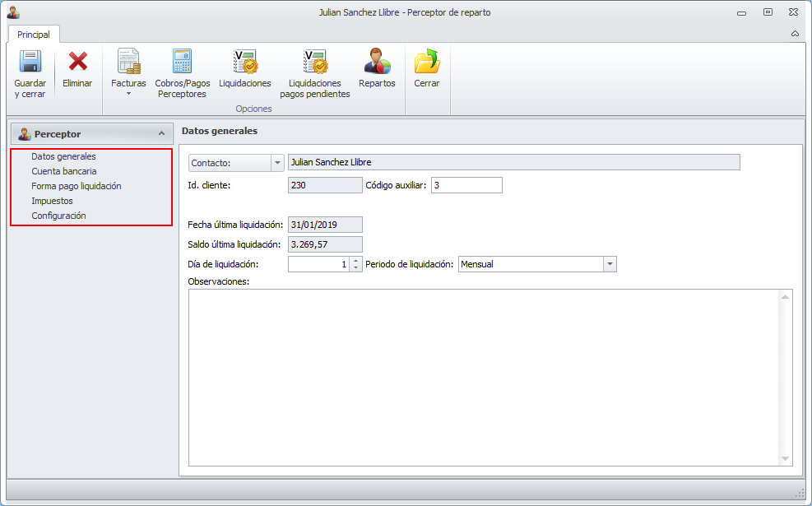Click the Observaciones scrollbar up arrow
Viewport: 812px width, 506px height.
coord(785,297)
